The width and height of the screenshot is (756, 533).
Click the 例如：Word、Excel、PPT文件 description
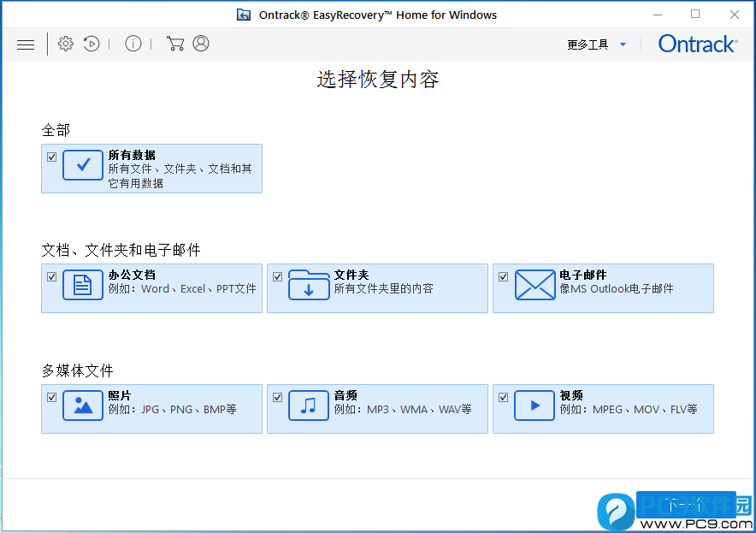(182, 289)
